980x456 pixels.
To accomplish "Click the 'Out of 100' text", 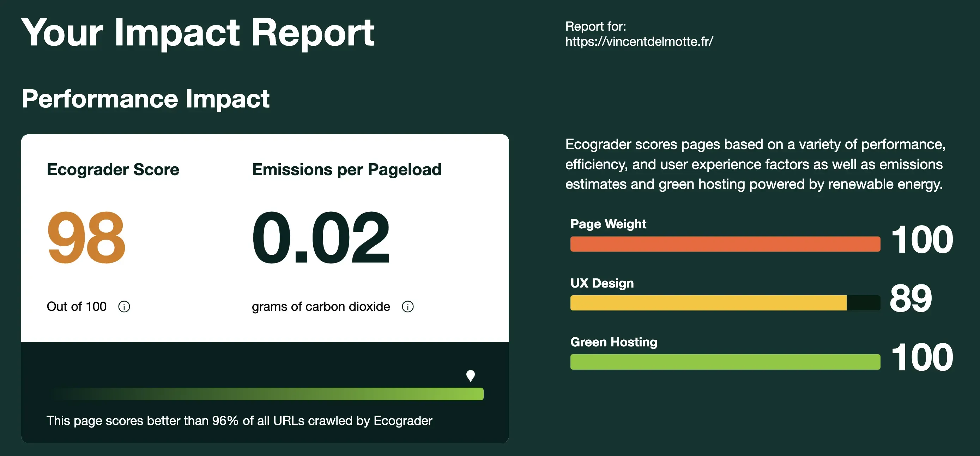I will (77, 306).
